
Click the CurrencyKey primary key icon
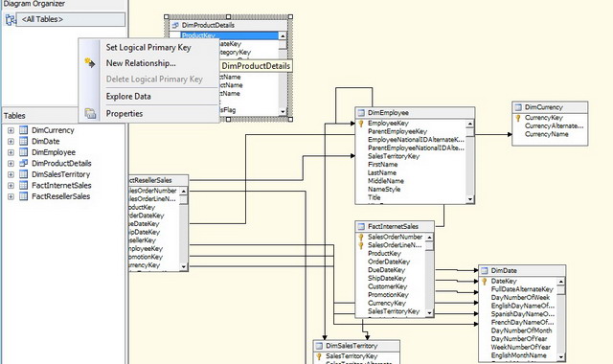pyautogui.click(x=518, y=118)
